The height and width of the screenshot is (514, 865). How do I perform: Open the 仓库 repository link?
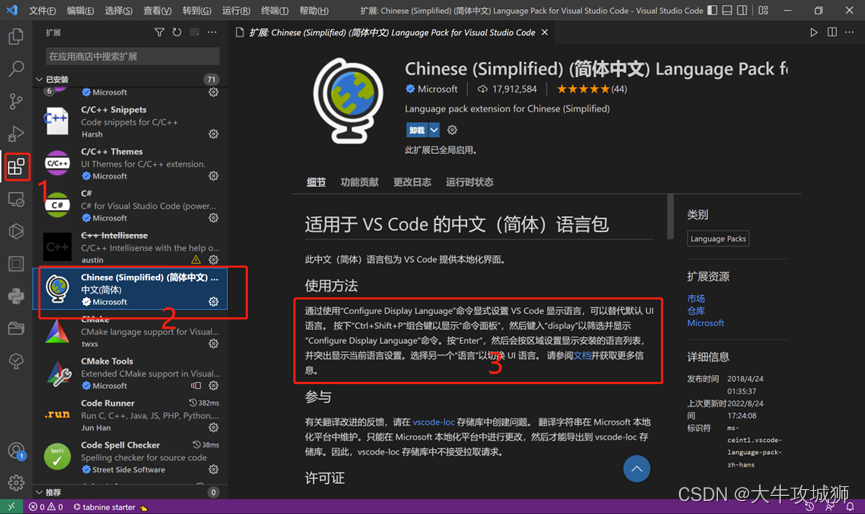pos(696,310)
